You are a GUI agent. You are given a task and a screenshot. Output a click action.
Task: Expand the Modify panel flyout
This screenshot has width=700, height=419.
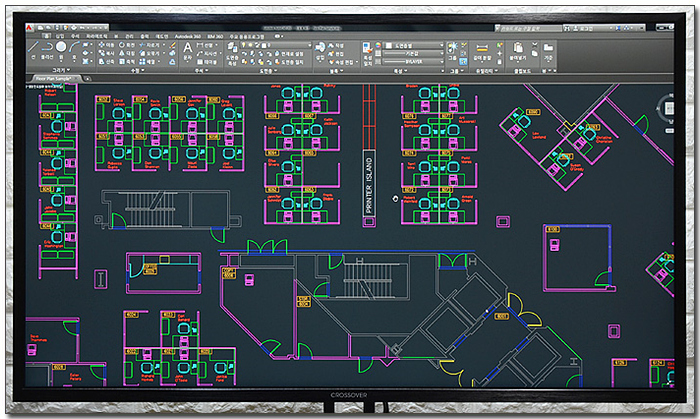pyautogui.click(x=135, y=70)
